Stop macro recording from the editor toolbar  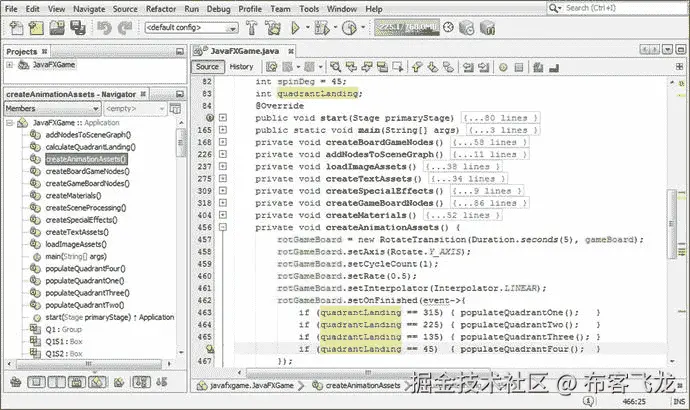coord(519,67)
